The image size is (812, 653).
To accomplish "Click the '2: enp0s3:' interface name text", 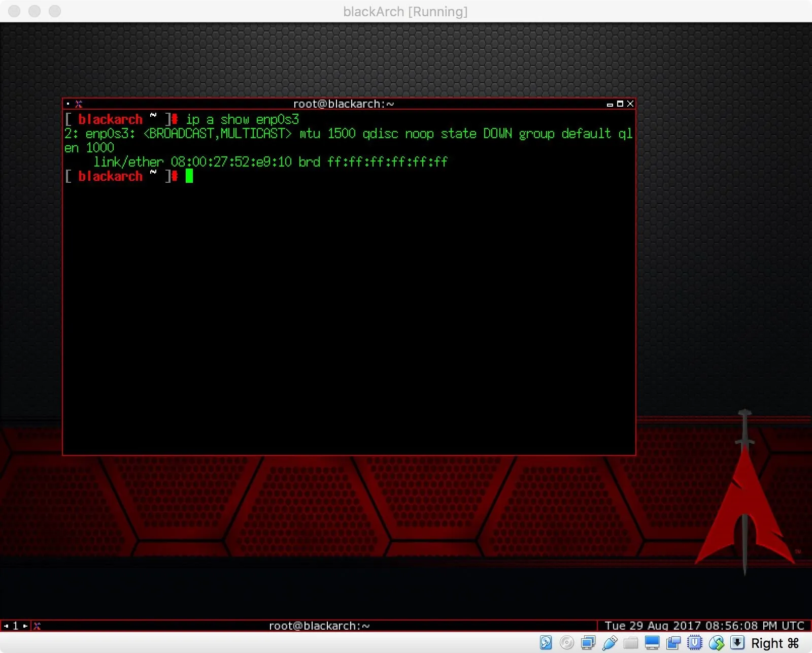I will pos(100,134).
